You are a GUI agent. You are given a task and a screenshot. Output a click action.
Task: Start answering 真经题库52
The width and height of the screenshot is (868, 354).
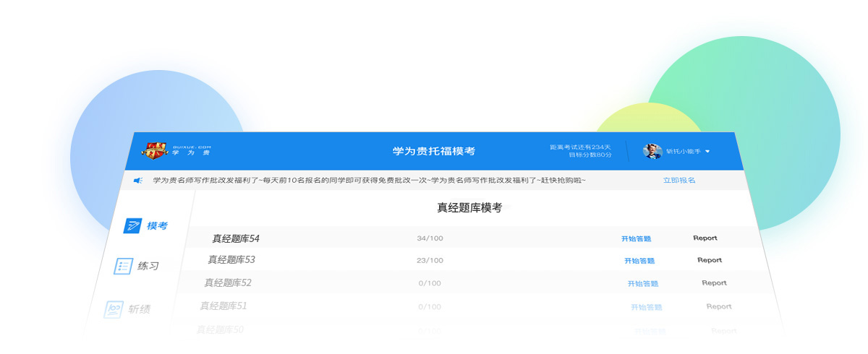[643, 284]
